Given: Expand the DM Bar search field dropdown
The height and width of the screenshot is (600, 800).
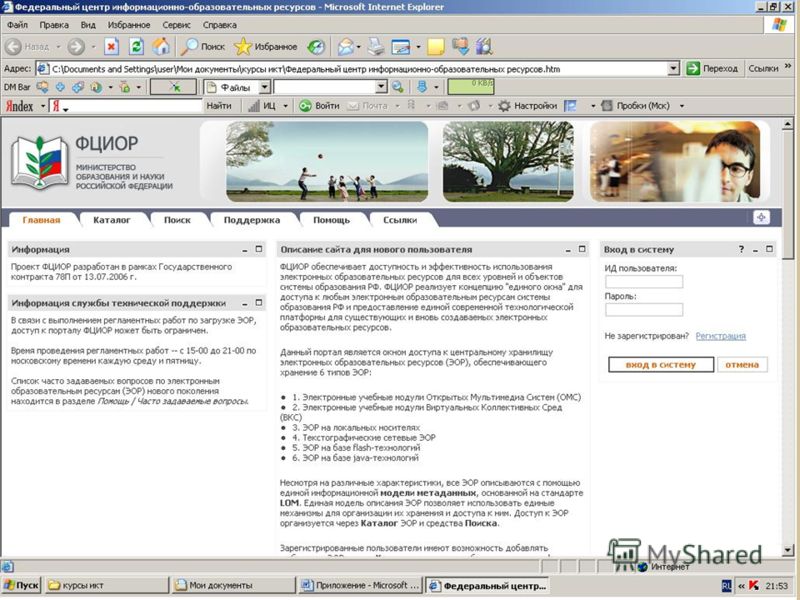Looking at the screenshot, I should tap(381, 87).
